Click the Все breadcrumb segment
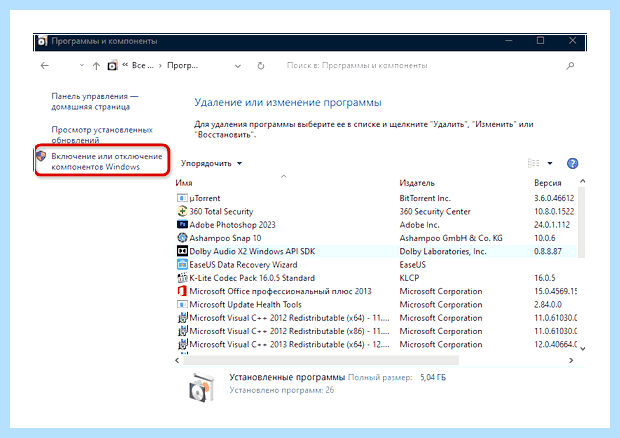 (x=142, y=66)
